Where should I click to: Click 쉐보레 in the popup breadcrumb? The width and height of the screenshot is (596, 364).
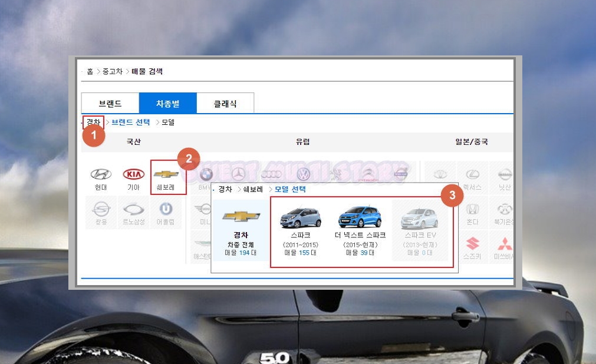tap(253, 189)
